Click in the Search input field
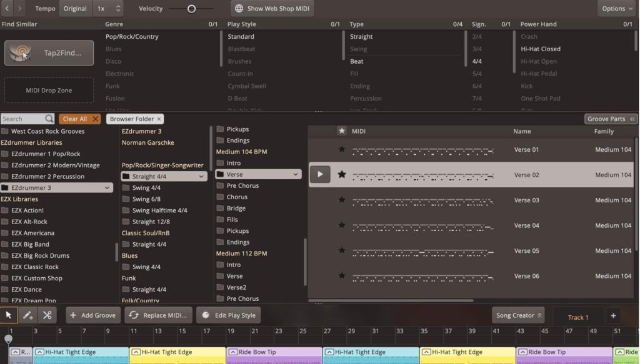640x364 pixels. [22, 119]
